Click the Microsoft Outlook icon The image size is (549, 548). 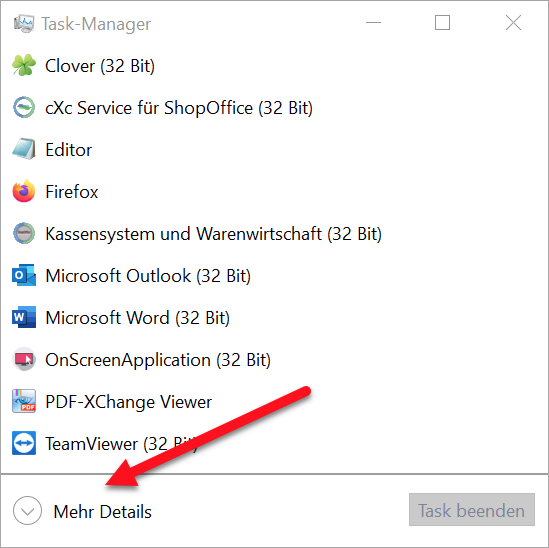[24, 275]
